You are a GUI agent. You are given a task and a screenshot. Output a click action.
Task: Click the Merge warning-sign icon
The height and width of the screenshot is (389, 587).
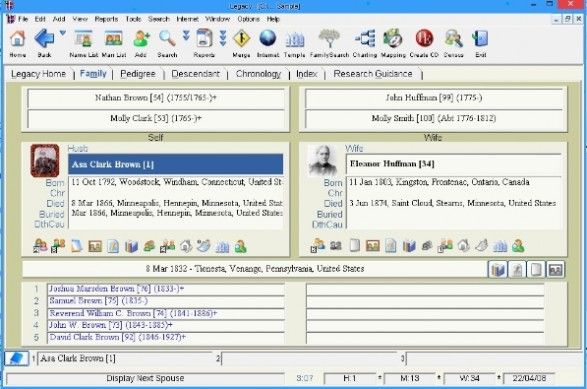pyautogui.click(x=241, y=39)
